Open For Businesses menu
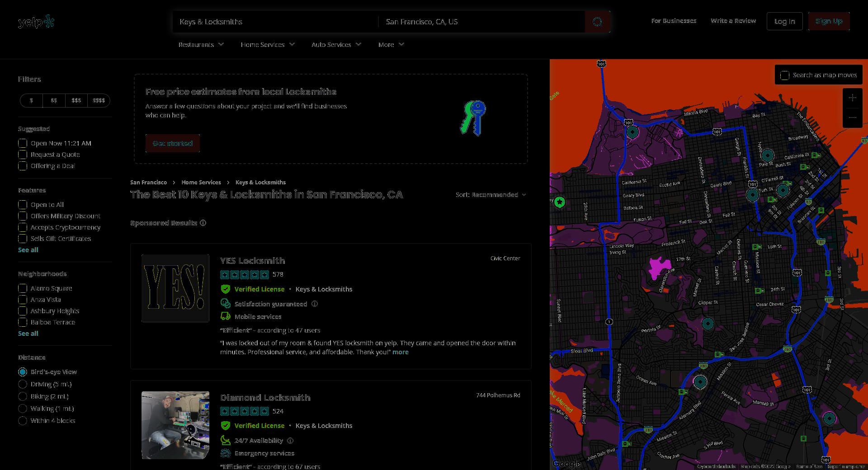This screenshot has width=868, height=470. [674, 21]
